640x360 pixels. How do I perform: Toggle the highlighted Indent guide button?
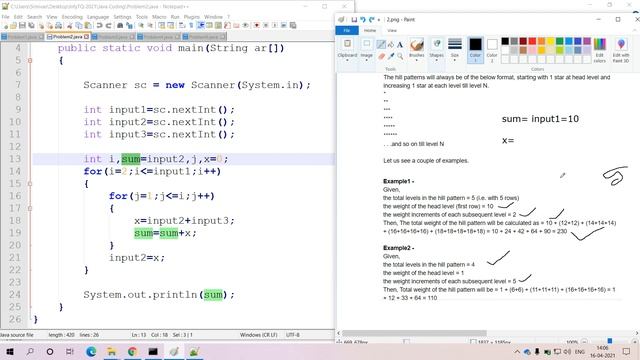[x=201, y=25]
